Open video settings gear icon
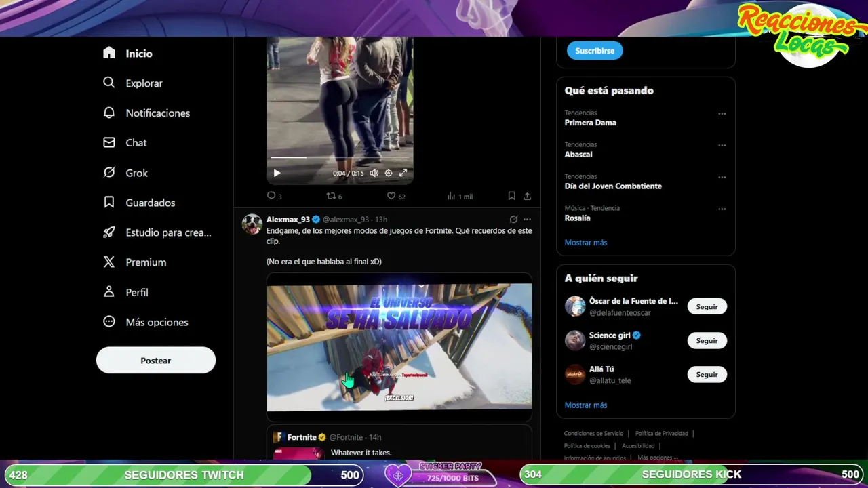The image size is (868, 488). pos(389,173)
